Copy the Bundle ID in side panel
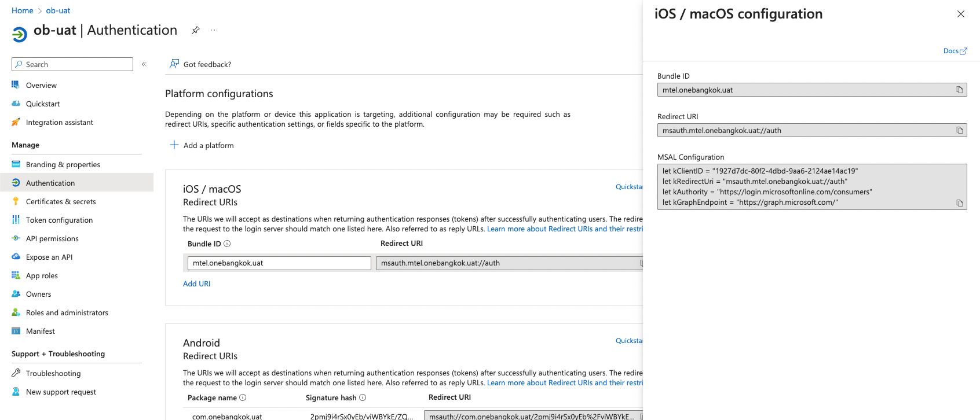The width and height of the screenshot is (980, 420). pyautogui.click(x=959, y=90)
